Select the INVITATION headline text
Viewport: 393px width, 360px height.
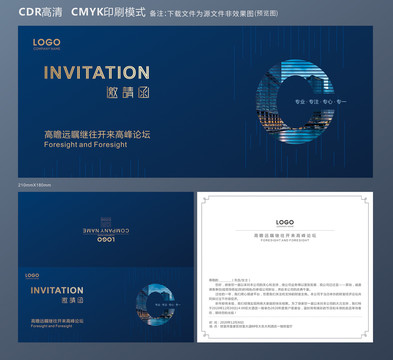[x=97, y=73]
